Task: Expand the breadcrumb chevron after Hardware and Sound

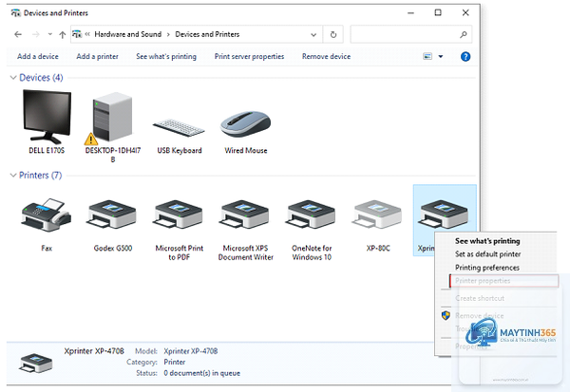Action: pos(168,34)
